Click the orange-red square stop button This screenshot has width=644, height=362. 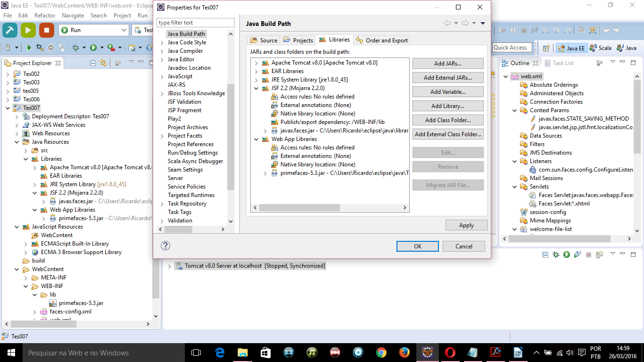[47, 30]
